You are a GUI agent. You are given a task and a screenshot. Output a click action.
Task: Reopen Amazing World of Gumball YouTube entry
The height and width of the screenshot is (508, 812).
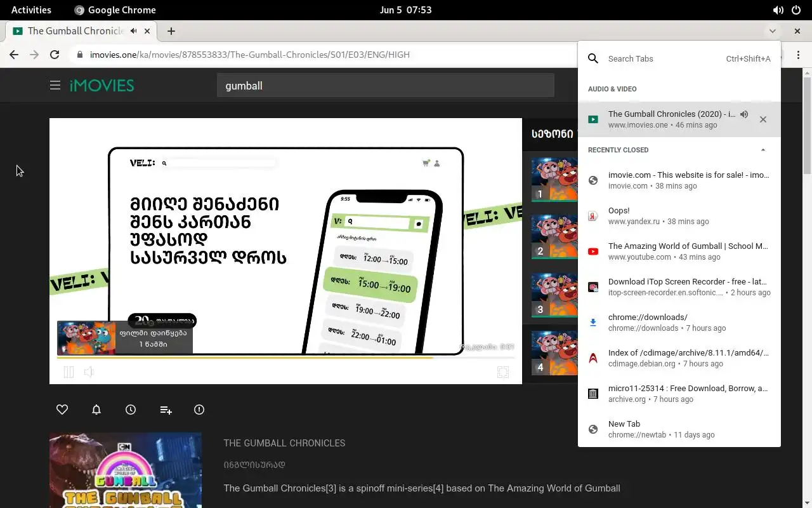pyautogui.click(x=679, y=251)
